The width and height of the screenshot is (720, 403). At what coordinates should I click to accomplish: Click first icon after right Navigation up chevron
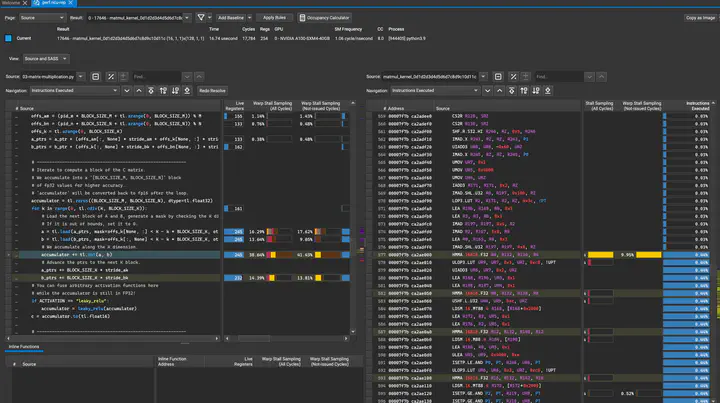[x=512, y=91]
